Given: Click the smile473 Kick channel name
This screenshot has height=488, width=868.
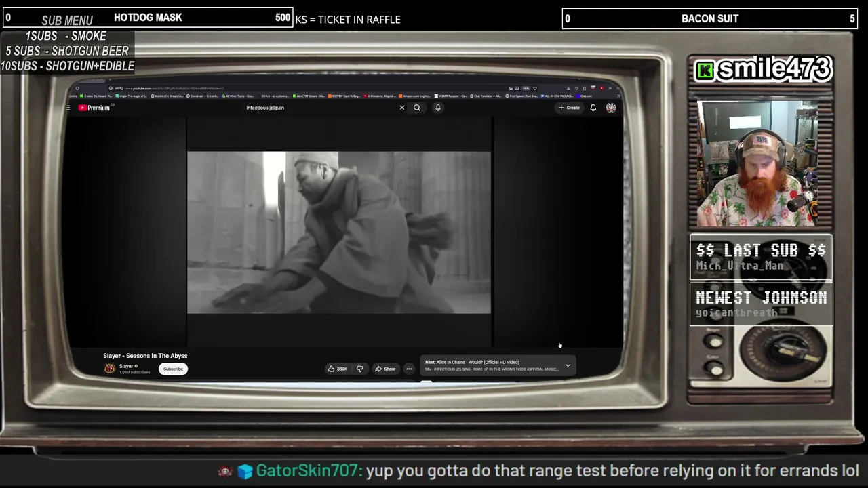Looking at the screenshot, I should tap(774, 68).
